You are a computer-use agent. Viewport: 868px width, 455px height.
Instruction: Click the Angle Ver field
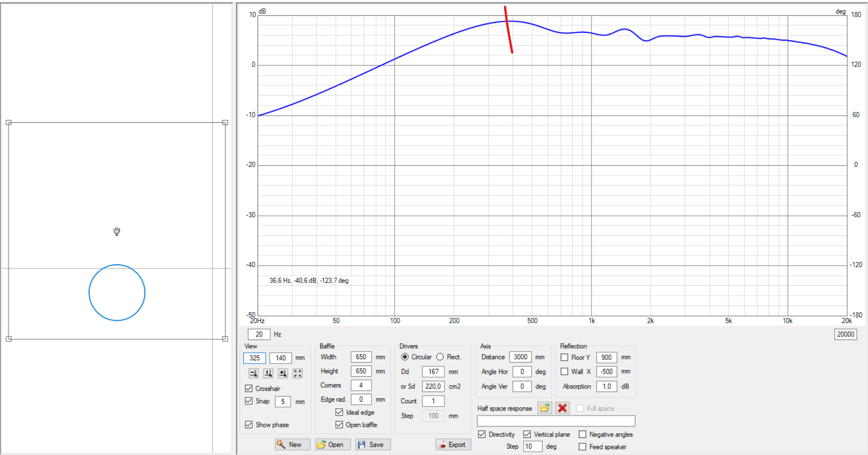click(x=522, y=387)
